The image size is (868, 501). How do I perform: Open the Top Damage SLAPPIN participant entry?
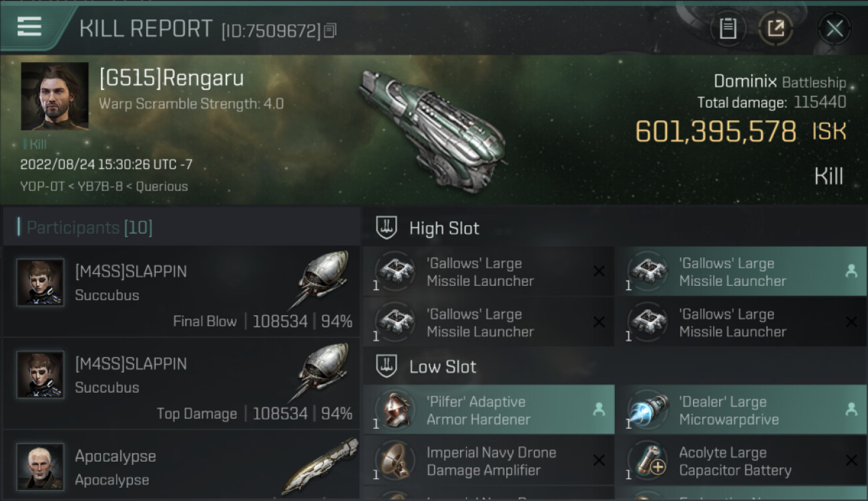pyautogui.click(x=182, y=384)
